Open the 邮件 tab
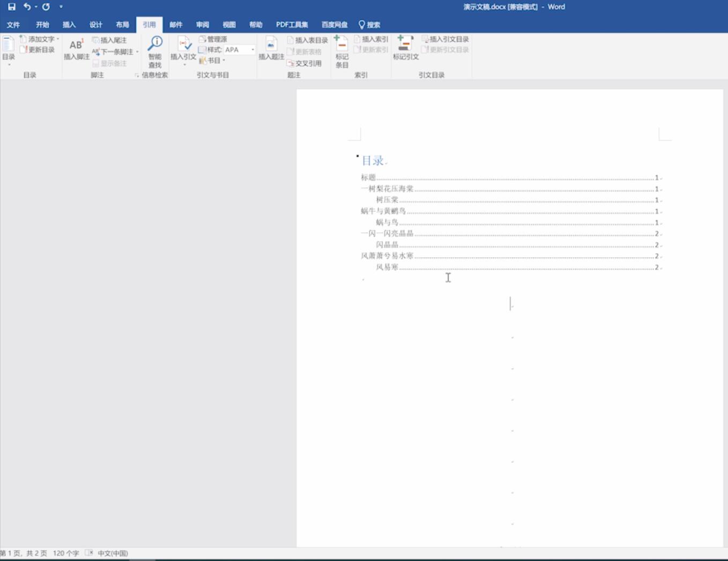 (176, 25)
